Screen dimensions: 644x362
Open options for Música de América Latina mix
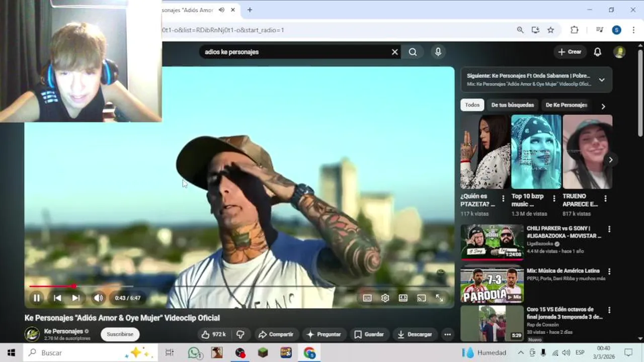[x=609, y=271]
